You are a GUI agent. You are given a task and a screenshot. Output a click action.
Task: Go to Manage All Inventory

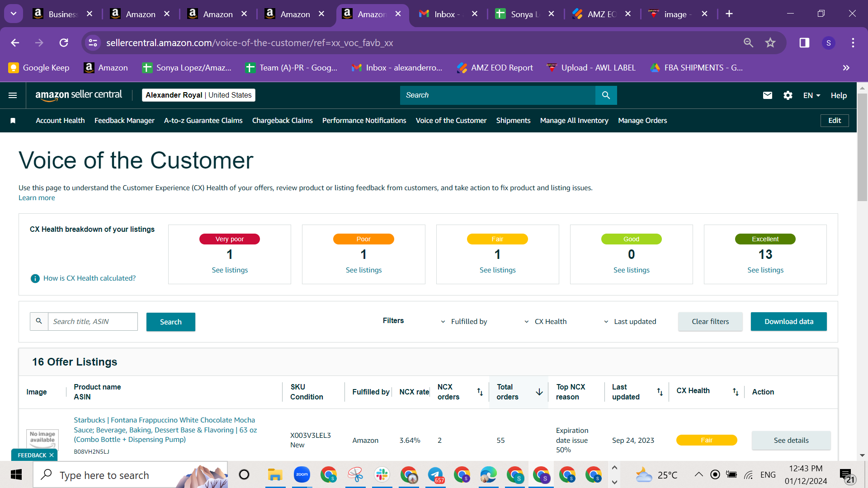574,121
